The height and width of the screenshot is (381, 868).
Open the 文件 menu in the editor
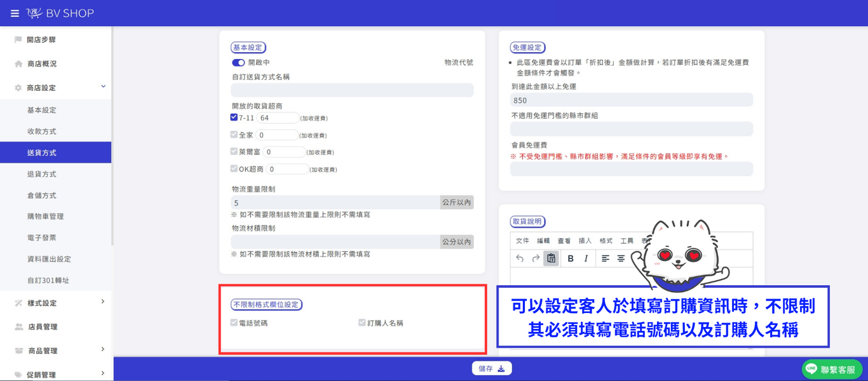coord(522,241)
